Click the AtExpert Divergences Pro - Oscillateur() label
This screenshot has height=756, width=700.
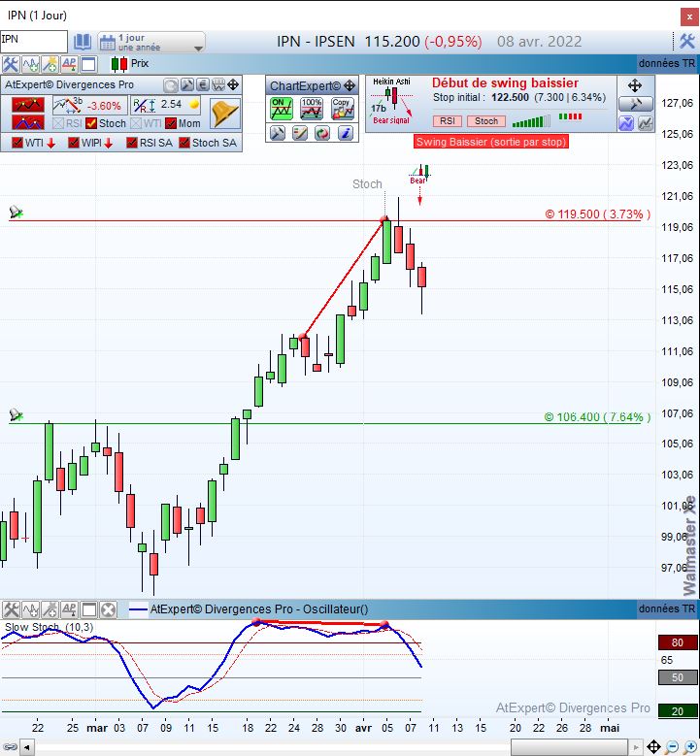[259, 609]
